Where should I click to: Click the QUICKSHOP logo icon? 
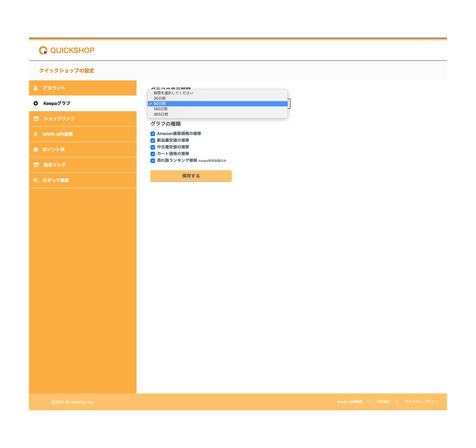tap(43, 50)
